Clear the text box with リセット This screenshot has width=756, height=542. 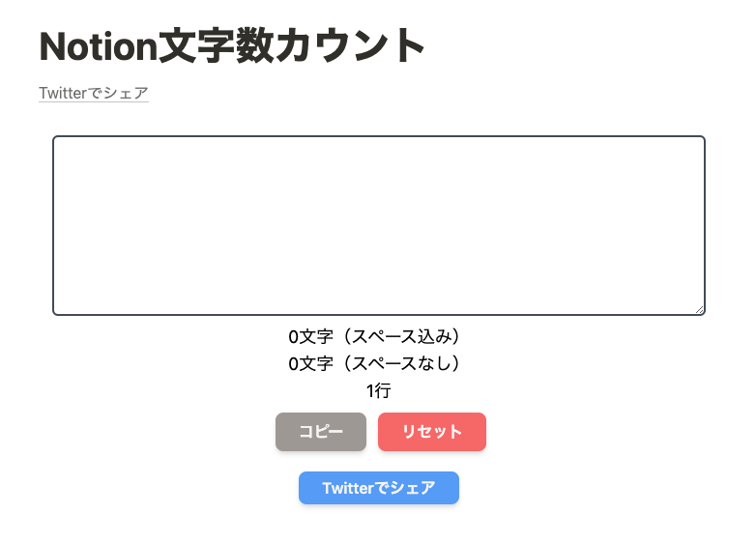tap(431, 432)
